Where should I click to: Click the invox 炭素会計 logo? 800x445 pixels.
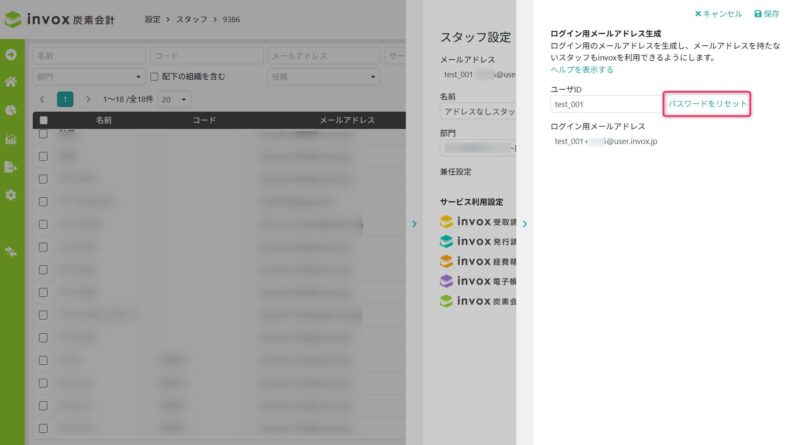pyautogui.click(x=60, y=19)
